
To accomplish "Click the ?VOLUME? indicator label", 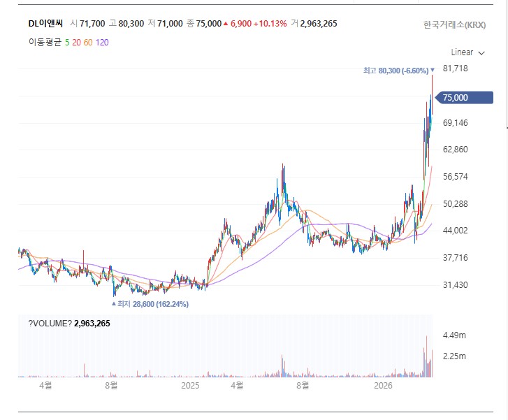I will pyautogui.click(x=50, y=324).
